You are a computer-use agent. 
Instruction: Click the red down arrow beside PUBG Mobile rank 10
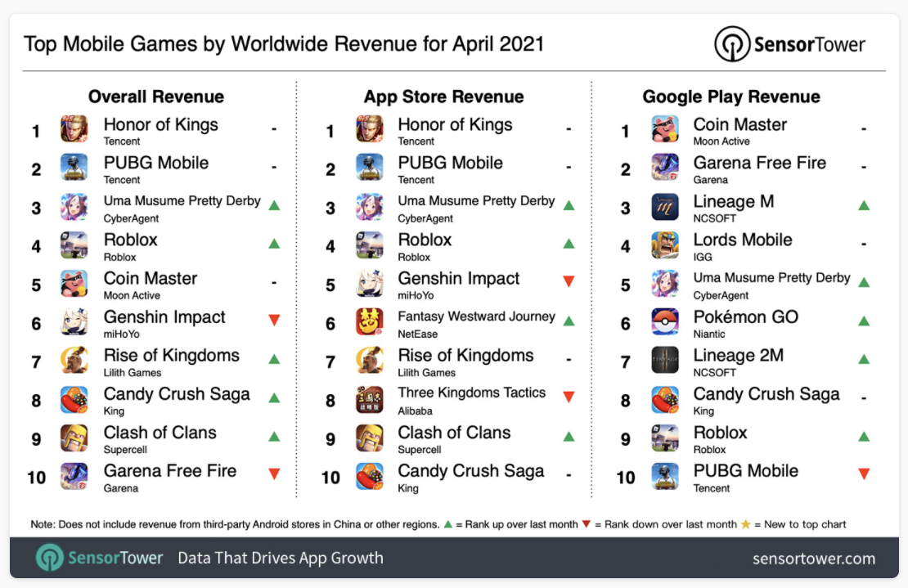[x=864, y=474]
